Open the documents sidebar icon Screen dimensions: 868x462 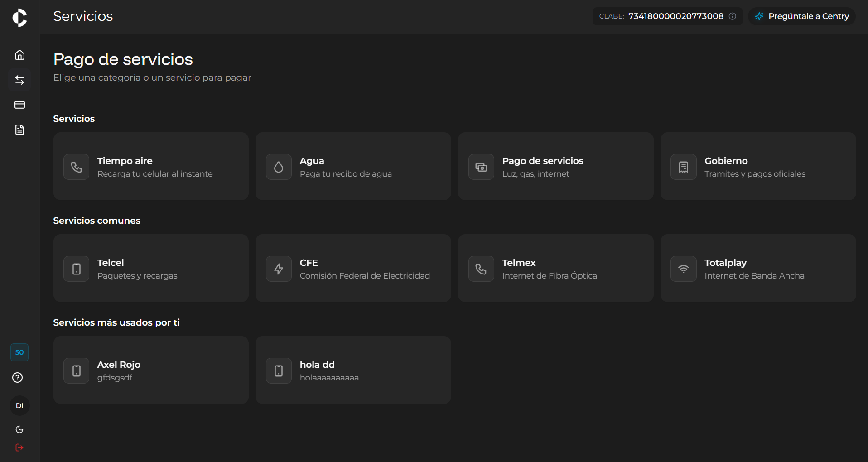click(19, 130)
